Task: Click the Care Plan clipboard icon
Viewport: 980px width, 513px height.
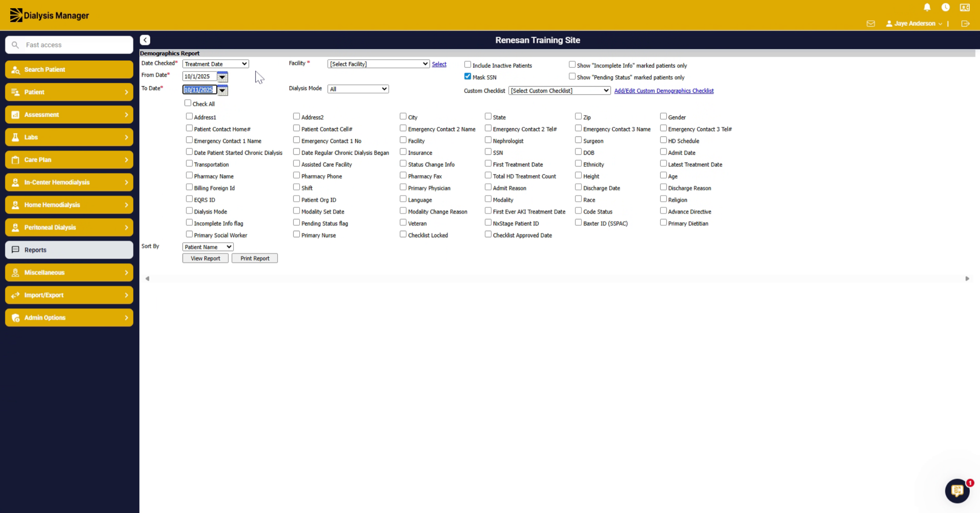Action: click(x=16, y=160)
